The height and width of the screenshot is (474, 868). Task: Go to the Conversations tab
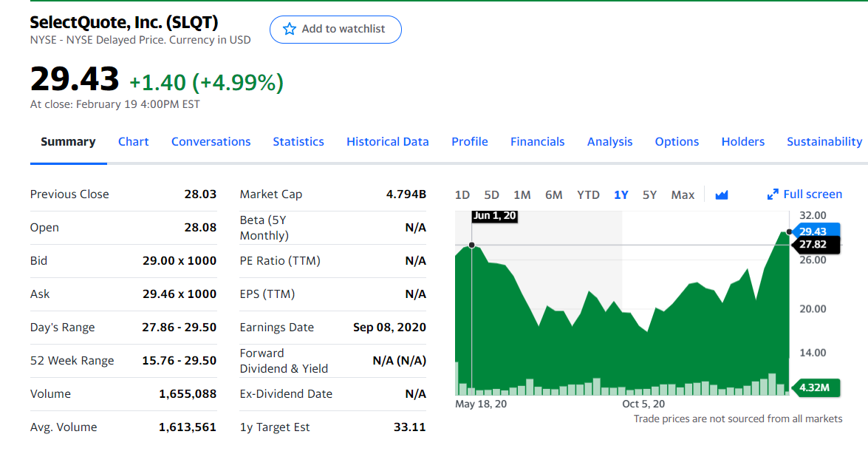211,142
